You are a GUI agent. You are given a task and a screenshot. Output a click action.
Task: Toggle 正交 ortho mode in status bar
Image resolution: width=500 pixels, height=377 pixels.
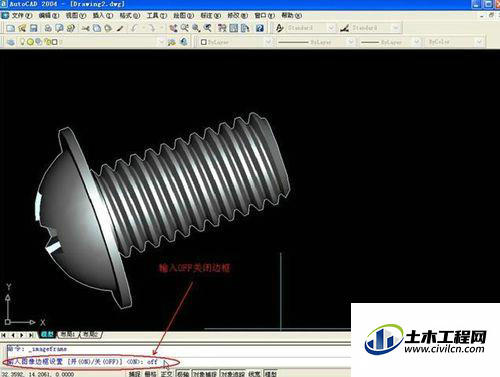coord(166,374)
